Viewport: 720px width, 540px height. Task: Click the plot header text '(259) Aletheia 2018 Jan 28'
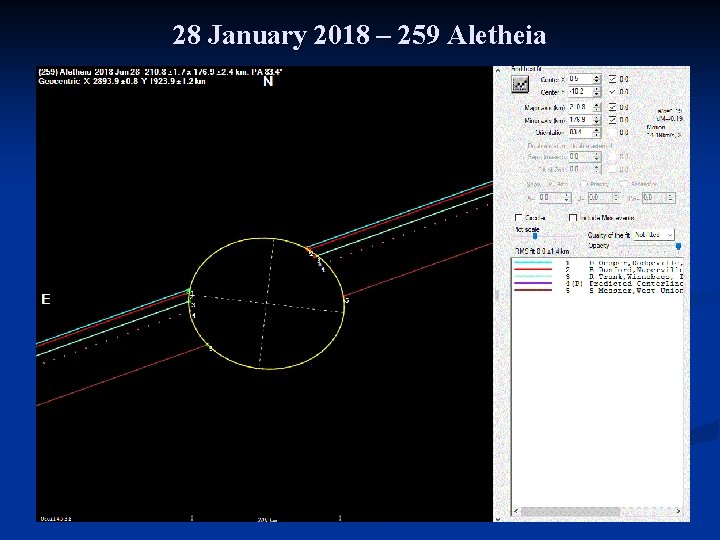(x=90, y=72)
